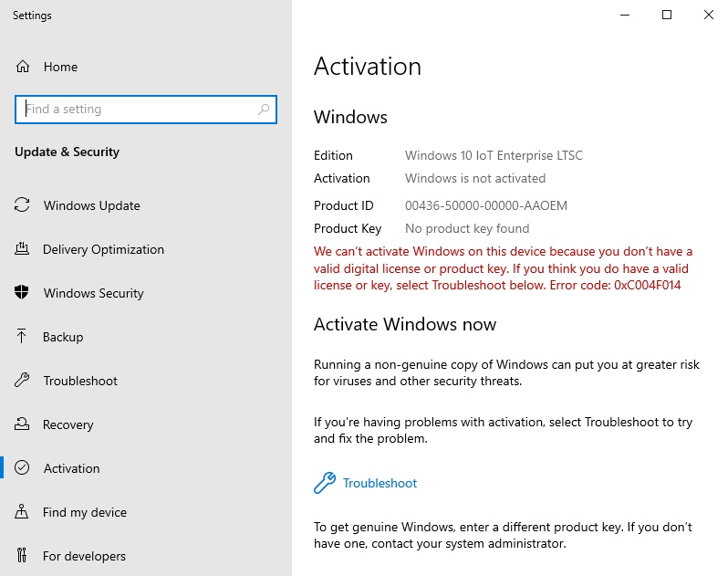Click the Windows Update sync icon

23,205
